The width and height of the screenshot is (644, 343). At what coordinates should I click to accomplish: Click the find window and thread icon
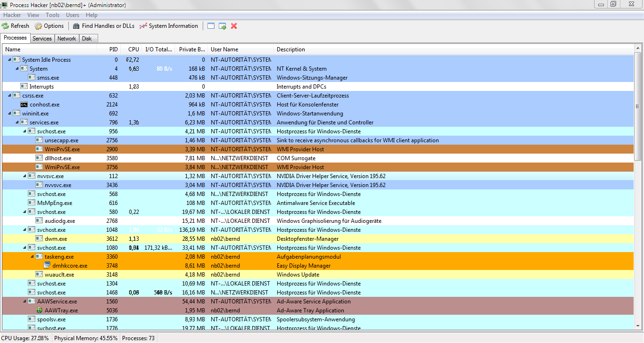pyautogui.click(x=223, y=26)
